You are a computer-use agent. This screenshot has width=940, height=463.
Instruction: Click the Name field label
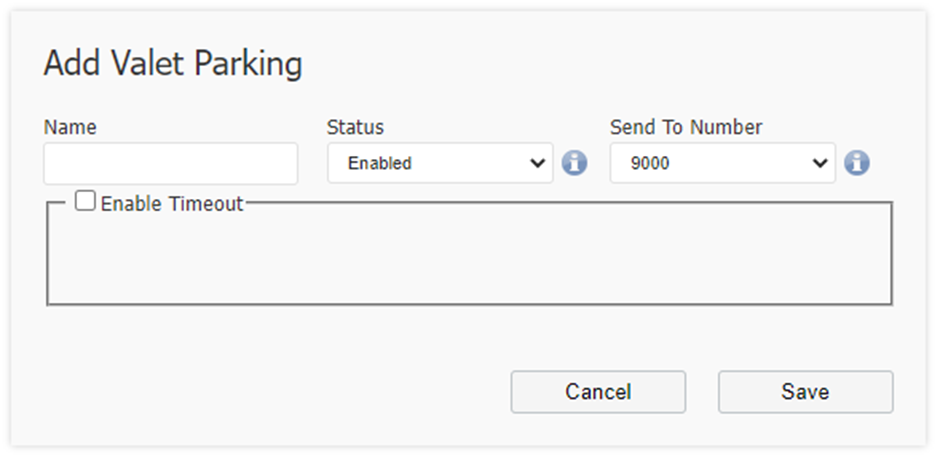pos(70,127)
